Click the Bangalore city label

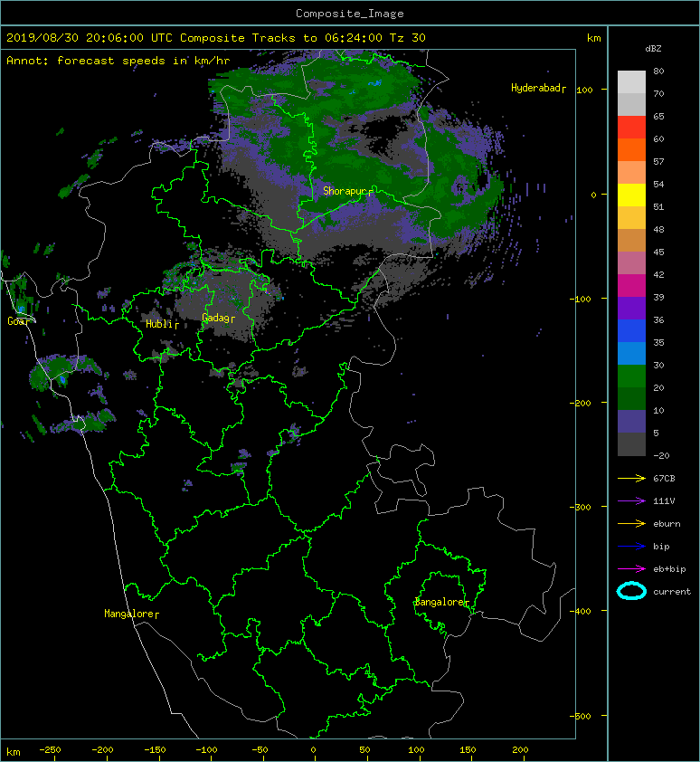[441, 602]
